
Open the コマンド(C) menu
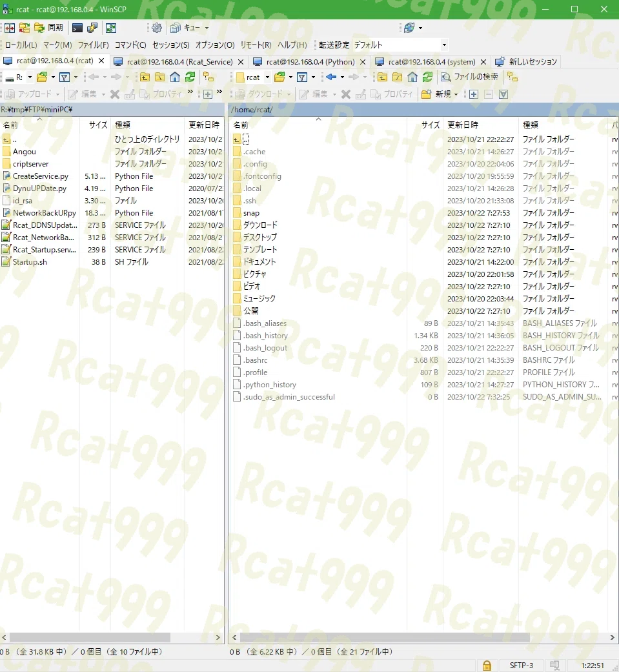pos(130,45)
